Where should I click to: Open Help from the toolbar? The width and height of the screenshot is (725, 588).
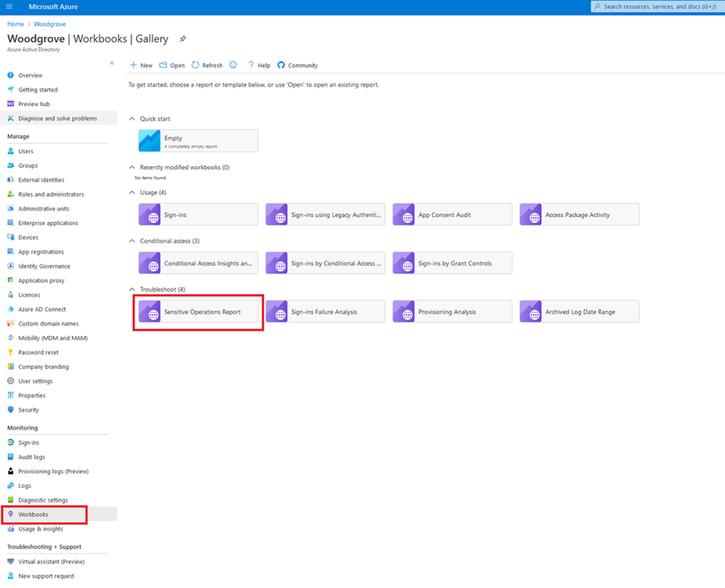click(250, 65)
